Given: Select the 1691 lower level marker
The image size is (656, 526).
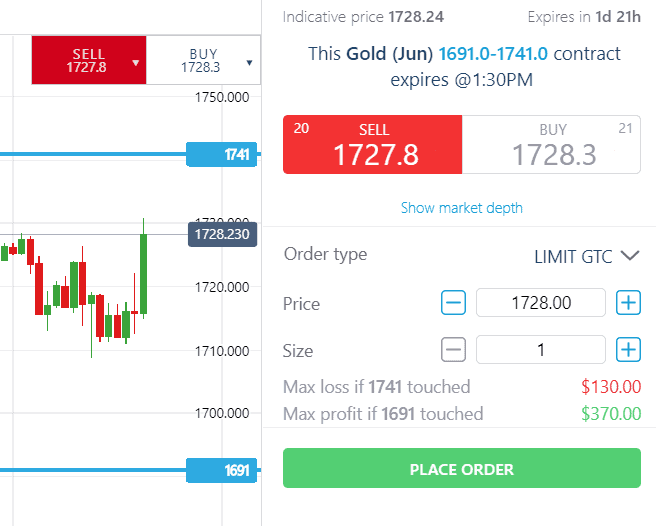Looking at the screenshot, I should click(x=221, y=470).
